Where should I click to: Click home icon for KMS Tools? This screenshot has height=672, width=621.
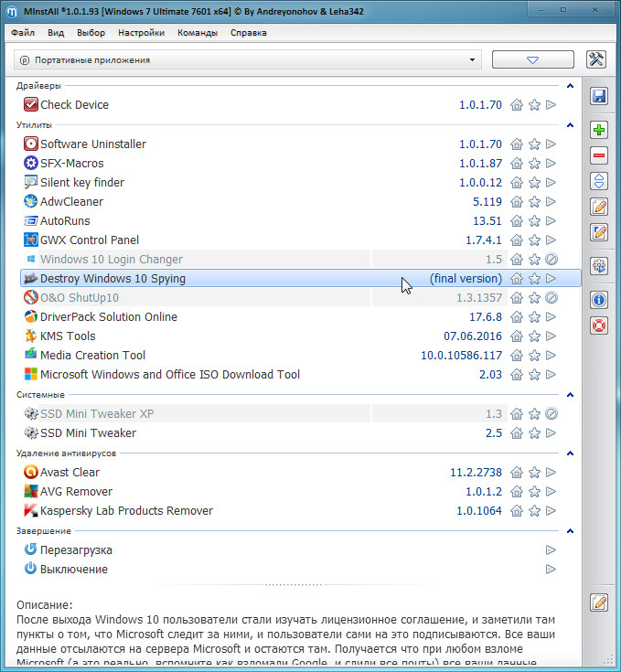(517, 336)
